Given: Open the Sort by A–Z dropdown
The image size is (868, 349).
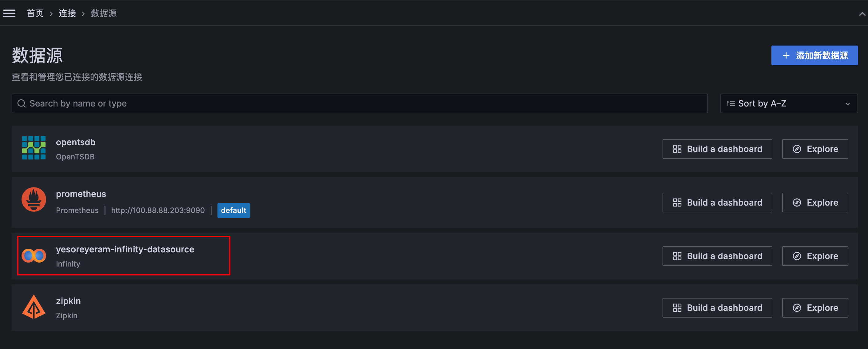Looking at the screenshot, I should (x=788, y=103).
